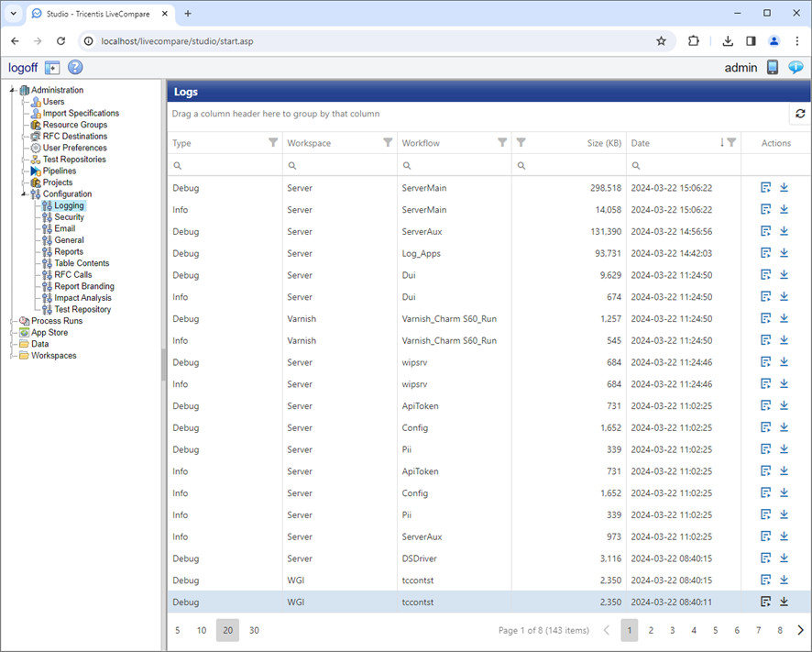Screen dimensions: 812x652
Task: Expand the Workspaces tree node
Action: 13,356
